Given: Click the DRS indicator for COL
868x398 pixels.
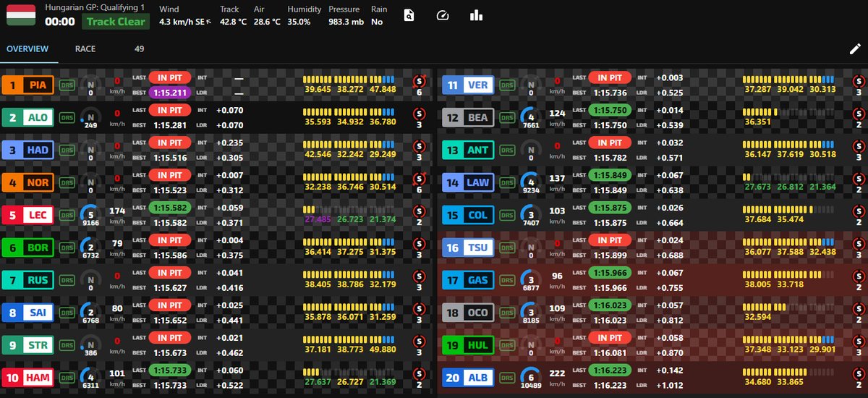Looking at the screenshot, I should (x=507, y=216).
